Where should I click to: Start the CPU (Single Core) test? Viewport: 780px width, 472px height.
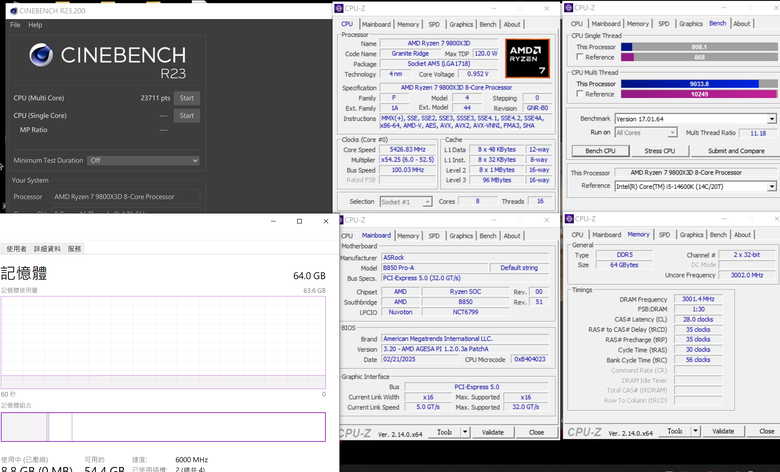coord(187,116)
